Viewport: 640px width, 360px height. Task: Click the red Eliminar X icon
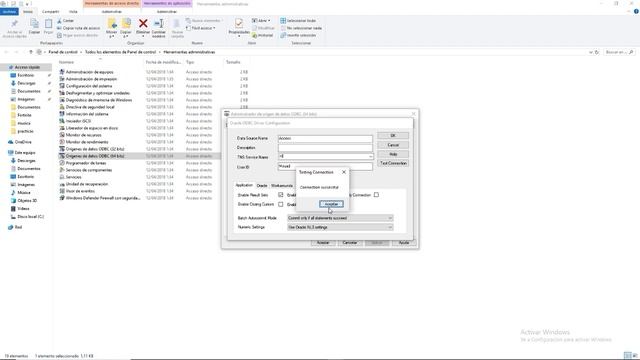pos(143,24)
